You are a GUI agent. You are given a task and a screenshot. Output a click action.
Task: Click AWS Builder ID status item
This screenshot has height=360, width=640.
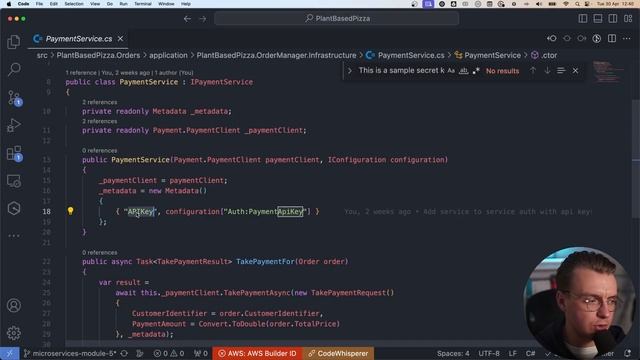click(257, 353)
